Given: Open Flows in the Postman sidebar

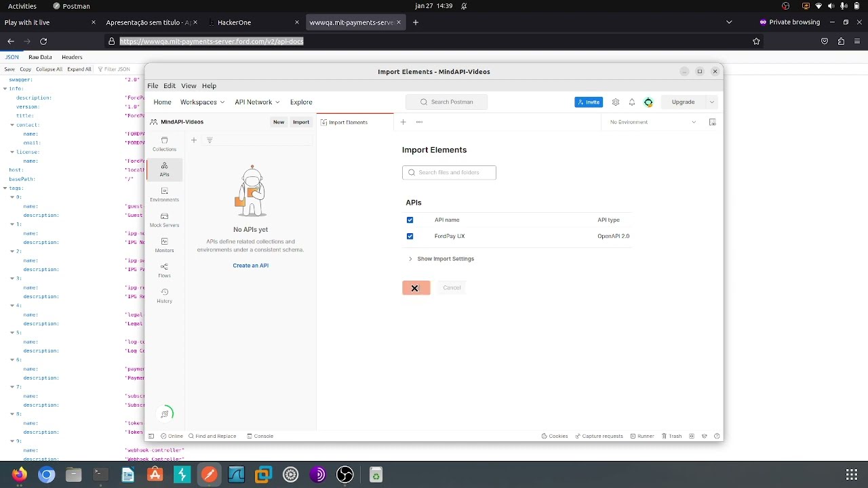Looking at the screenshot, I should click(164, 270).
